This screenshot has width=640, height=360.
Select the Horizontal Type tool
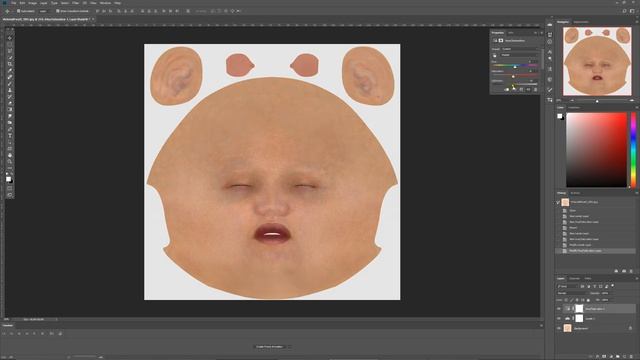pos(10,136)
